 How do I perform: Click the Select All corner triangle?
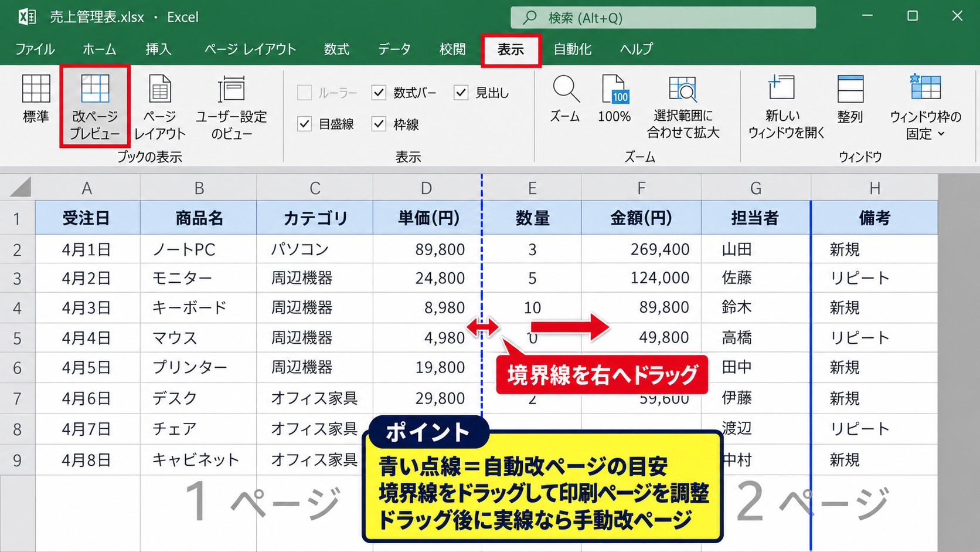(19, 188)
